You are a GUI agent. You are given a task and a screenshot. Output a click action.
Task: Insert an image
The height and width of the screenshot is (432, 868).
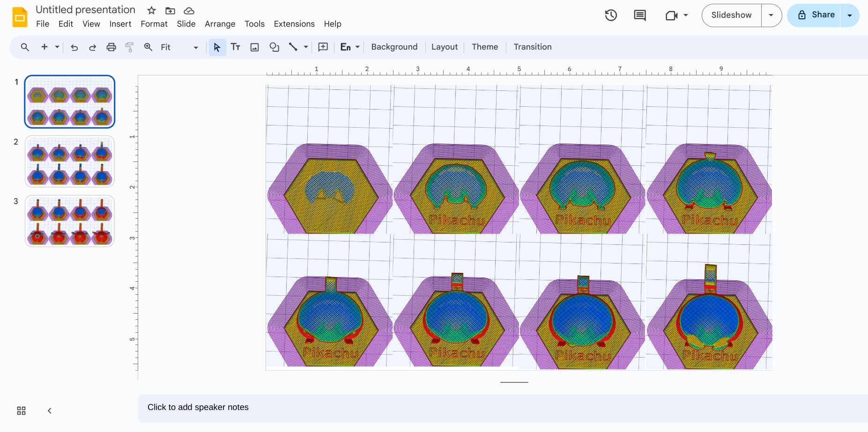(254, 47)
